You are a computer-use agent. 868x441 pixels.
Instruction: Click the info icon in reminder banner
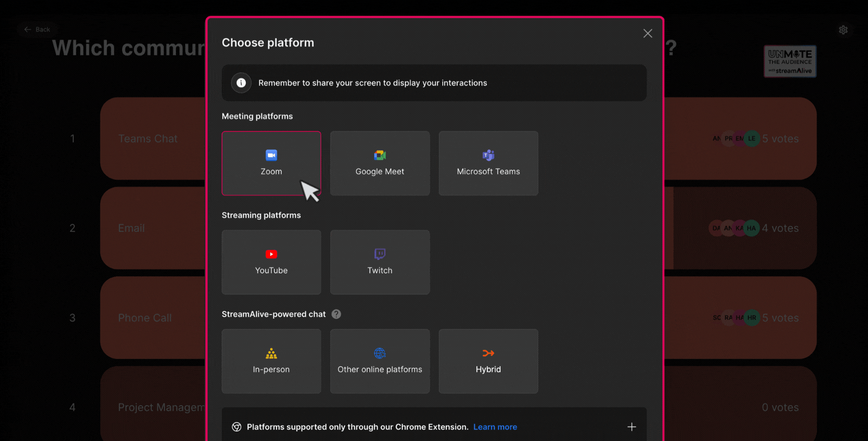241,83
